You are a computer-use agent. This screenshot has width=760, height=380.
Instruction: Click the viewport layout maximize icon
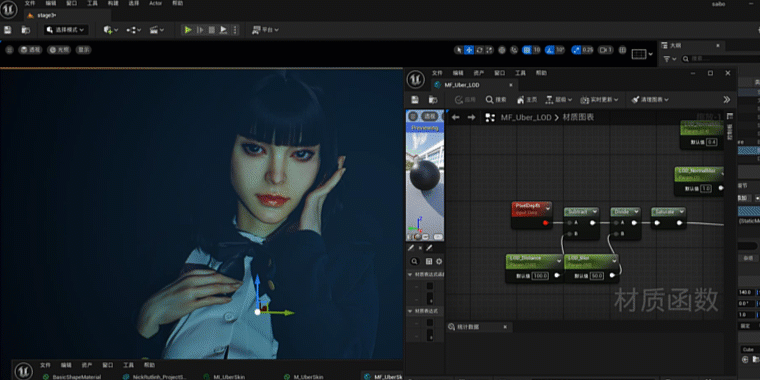coord(623,50)
